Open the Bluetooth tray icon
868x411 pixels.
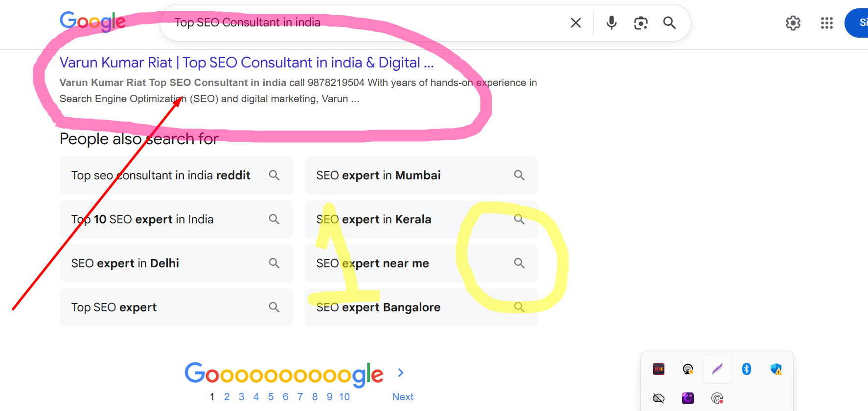click(747, 369)
